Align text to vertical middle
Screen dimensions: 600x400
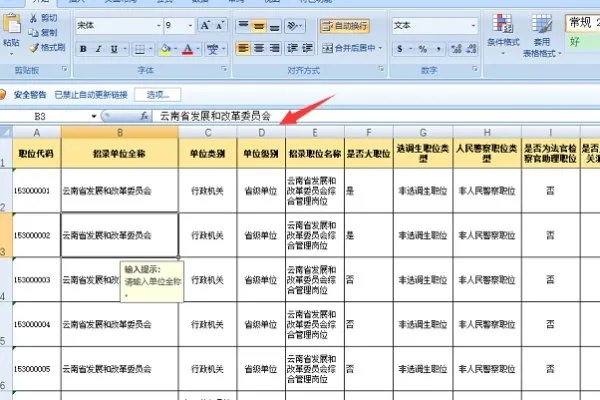click(x=259, y=26)
